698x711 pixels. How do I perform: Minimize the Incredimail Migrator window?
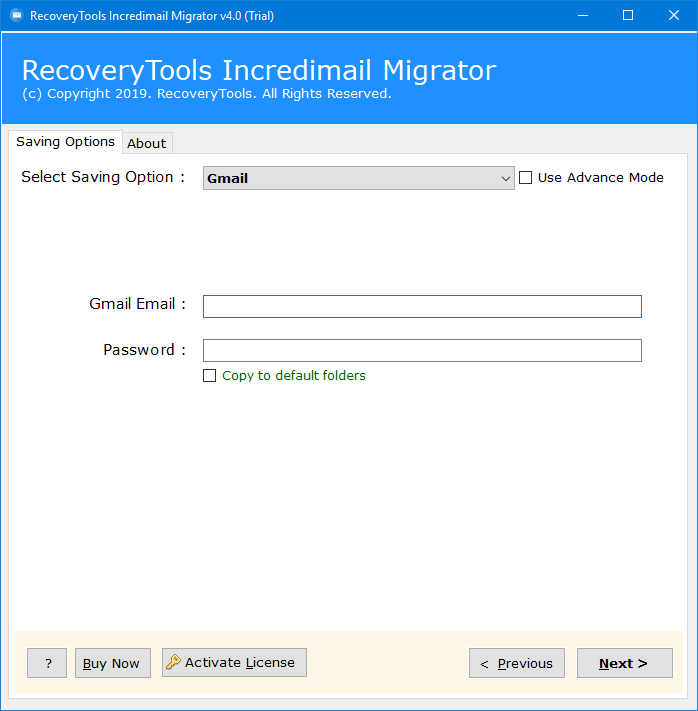[583, 15]
